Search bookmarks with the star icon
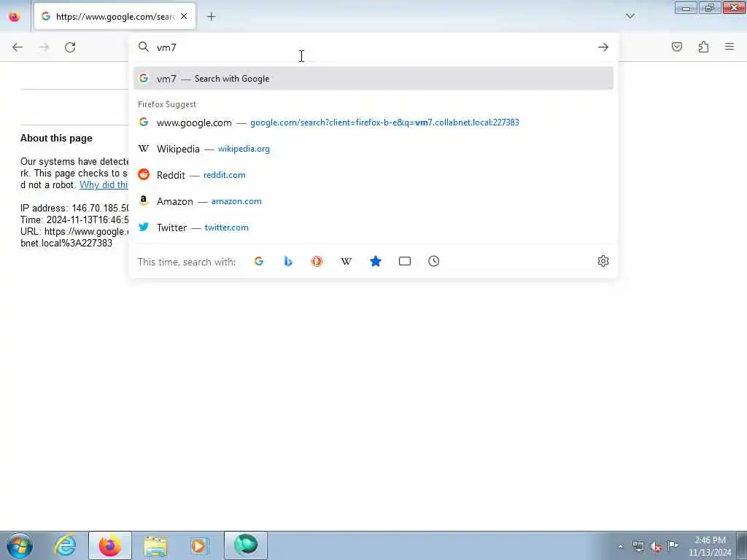Viewport: 747px width, 560px height. click(x=376, y=261)
